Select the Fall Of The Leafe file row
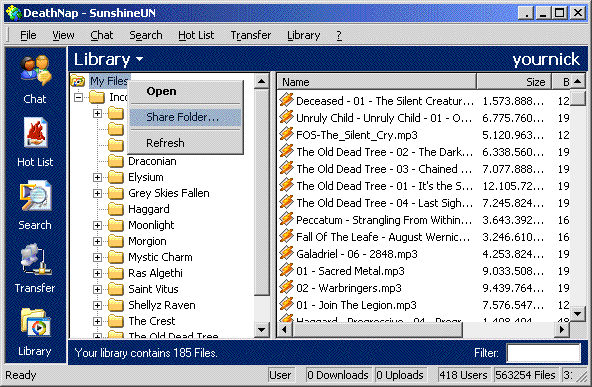592x387 pixels. [x=384, y=237]
